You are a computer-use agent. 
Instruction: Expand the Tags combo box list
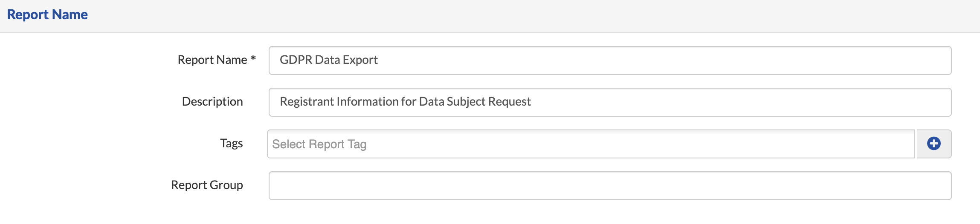point(591,144)
